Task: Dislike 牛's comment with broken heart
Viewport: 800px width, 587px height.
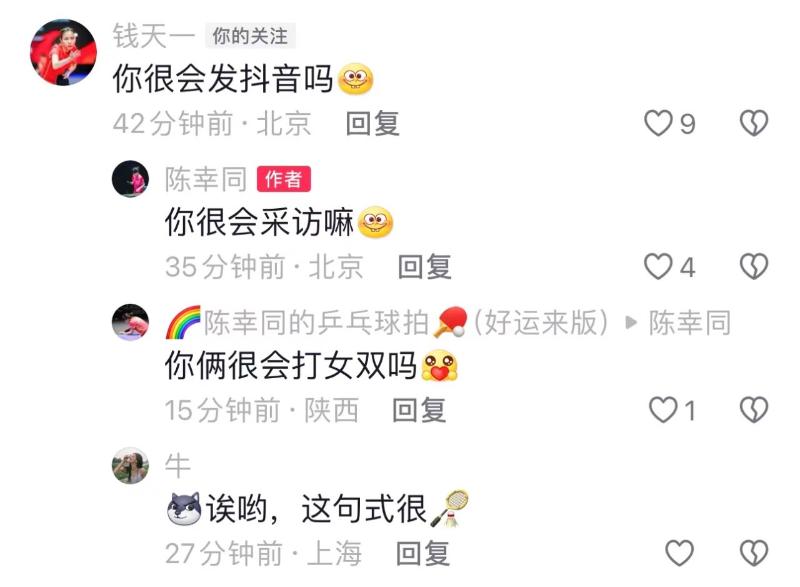Action: click(754, 553)
